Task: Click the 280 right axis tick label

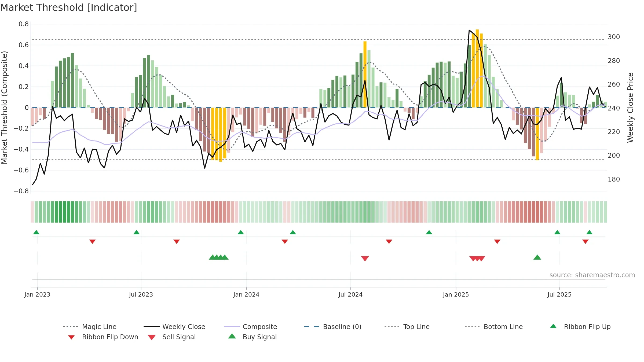Action: coord(614,61)
